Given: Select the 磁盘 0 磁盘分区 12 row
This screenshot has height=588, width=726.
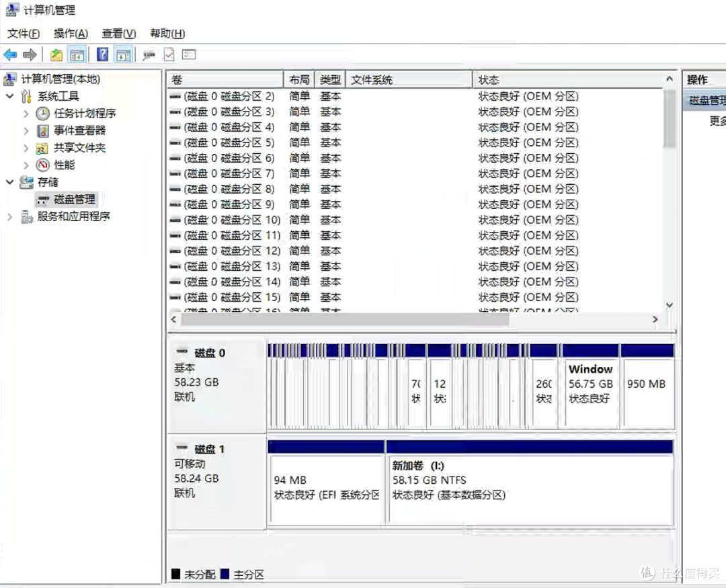Looking at the screenshot, I should point(415,251).
